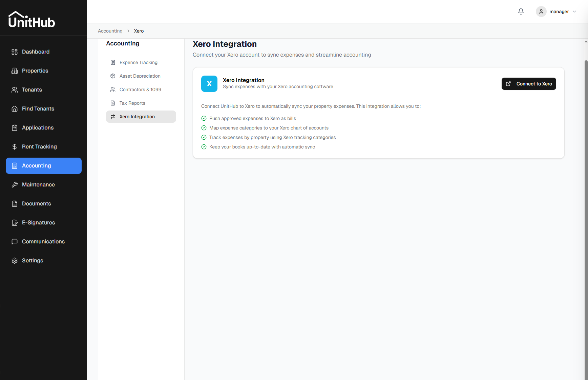Click the Xero Integration arrows icon
This screenshot has width=588, height=380.
(x=113, y=117)
